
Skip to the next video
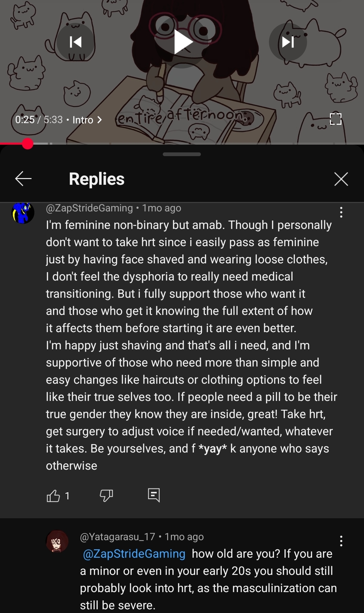[x=288, y=42]
